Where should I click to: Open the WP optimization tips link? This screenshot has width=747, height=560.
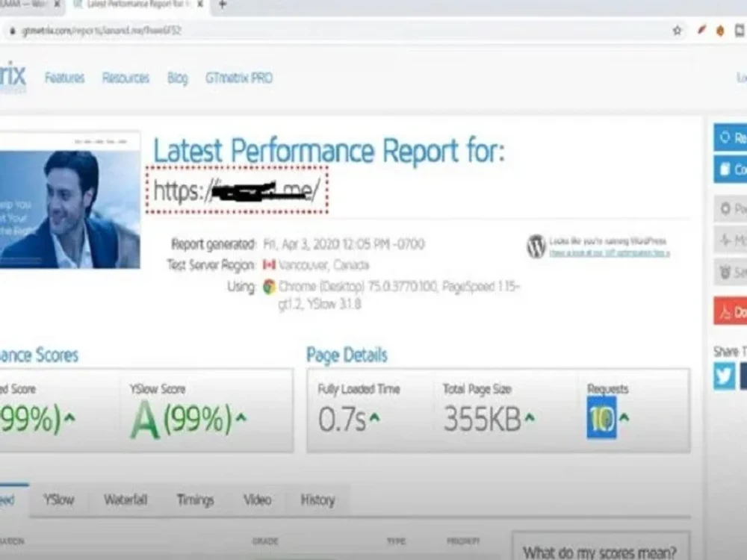click(x=610, y=253)
